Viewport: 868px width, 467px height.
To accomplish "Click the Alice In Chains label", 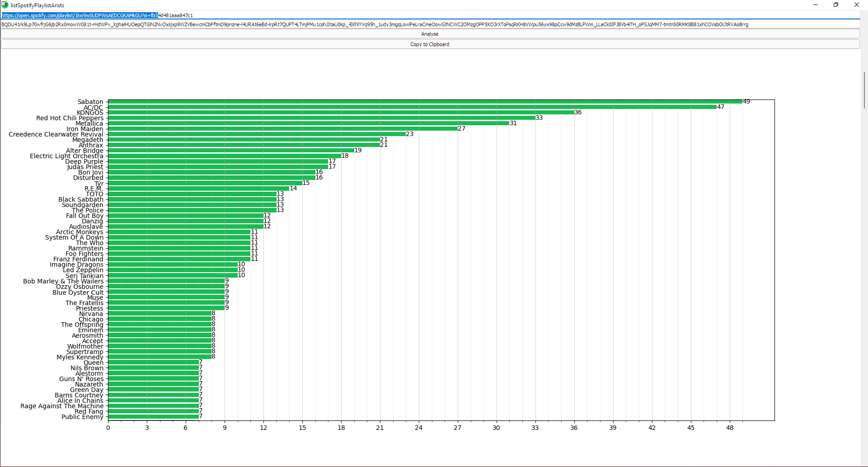I will coord(80,401).
